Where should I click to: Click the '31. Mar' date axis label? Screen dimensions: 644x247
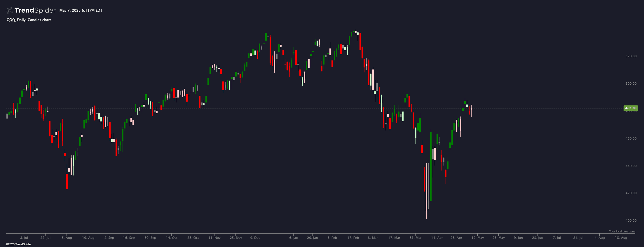pos(416,238)
